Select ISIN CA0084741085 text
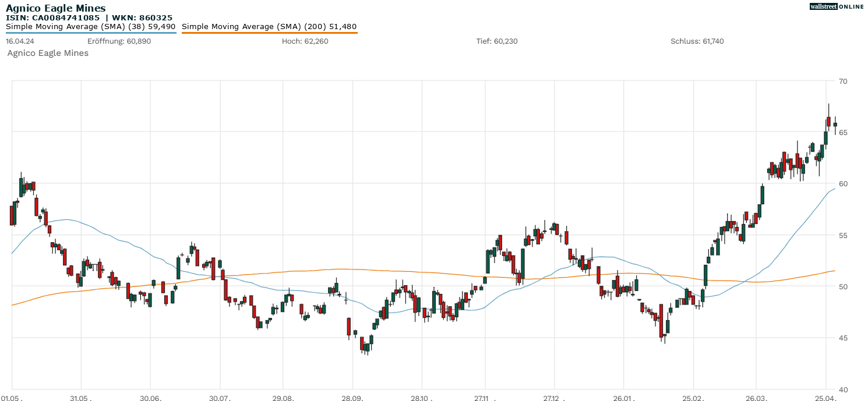The width and height of the screenshot is (868, 401). tap(53, 17)
